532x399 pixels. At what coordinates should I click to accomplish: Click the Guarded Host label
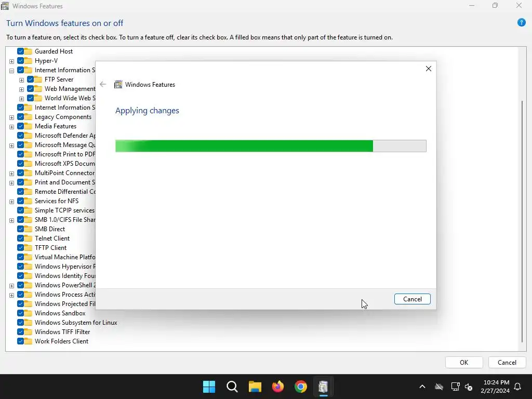(54, 51)
